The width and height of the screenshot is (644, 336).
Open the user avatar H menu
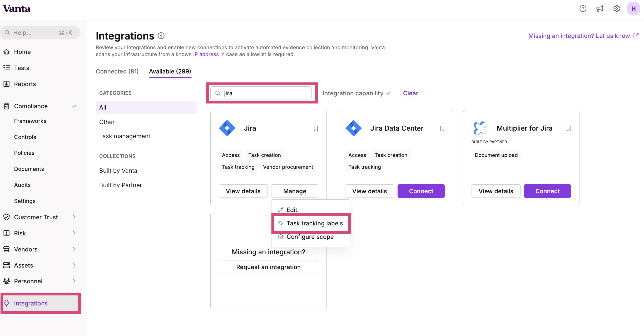[633, 9]
